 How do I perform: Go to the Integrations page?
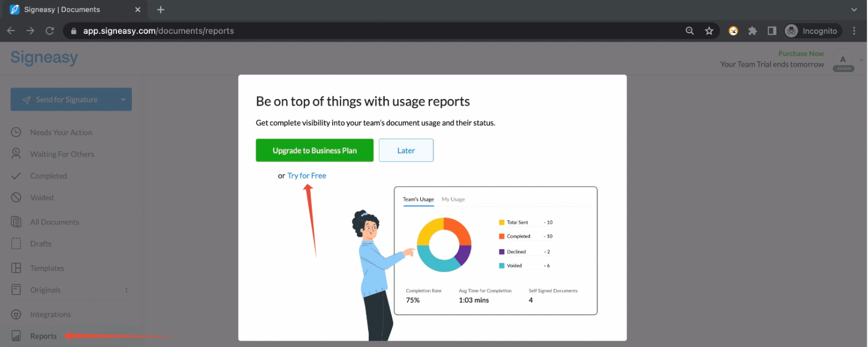pyautogui.click(x=50, y=314)
